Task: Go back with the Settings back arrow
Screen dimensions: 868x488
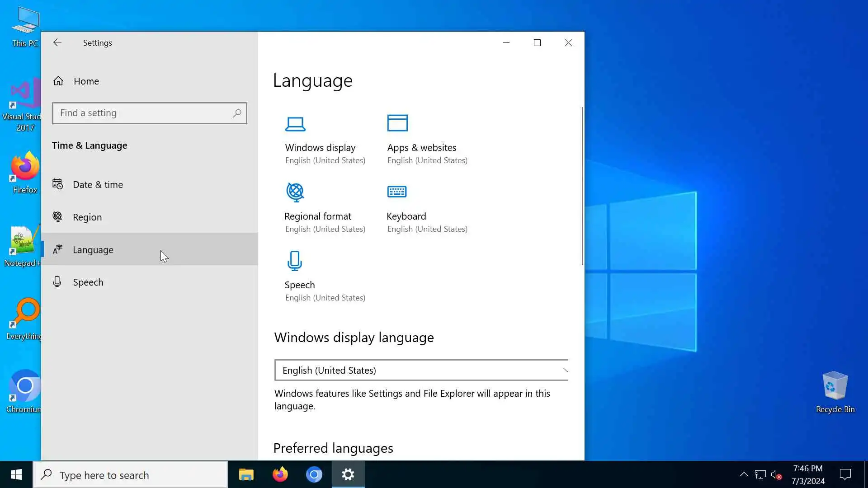Action: coord(57,42)
